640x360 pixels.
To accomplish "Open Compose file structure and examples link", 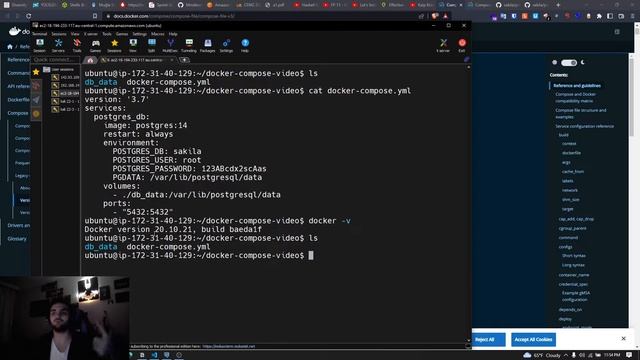I will [x=580, y=113].
